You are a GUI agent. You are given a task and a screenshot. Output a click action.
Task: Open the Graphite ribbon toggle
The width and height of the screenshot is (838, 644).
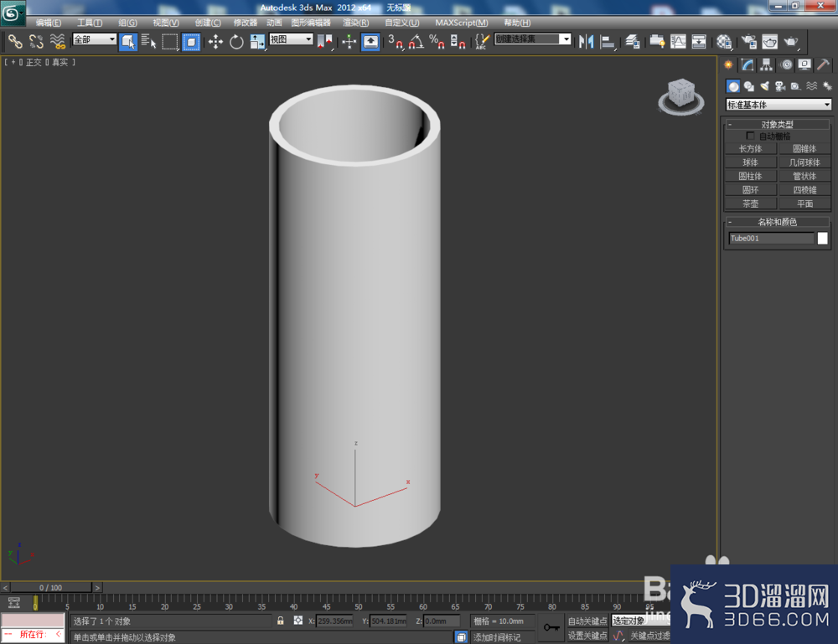pyautogui.click(x=657, y=42)
